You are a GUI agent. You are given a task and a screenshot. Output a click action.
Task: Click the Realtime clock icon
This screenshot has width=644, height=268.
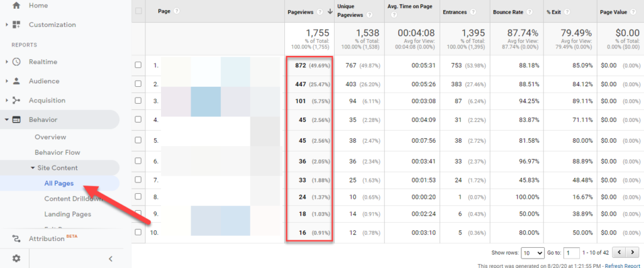pyautogui.click(x=16, y=62)
